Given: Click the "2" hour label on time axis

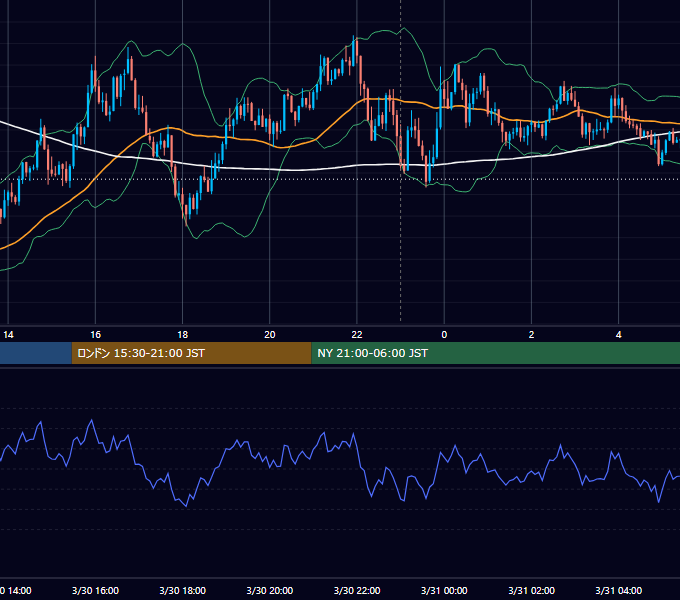Looking at the screenshot, I should [x=531, y=335].
